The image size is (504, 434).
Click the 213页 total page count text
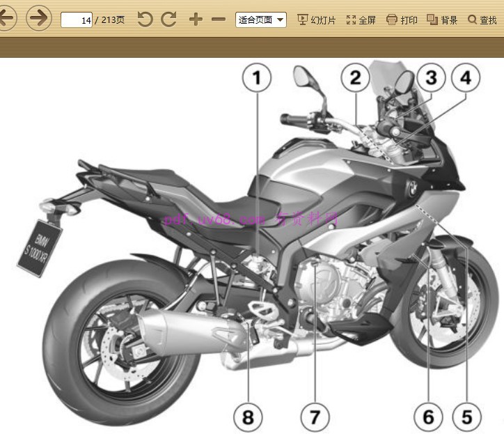pyautogui.click(x=113, y=20)
